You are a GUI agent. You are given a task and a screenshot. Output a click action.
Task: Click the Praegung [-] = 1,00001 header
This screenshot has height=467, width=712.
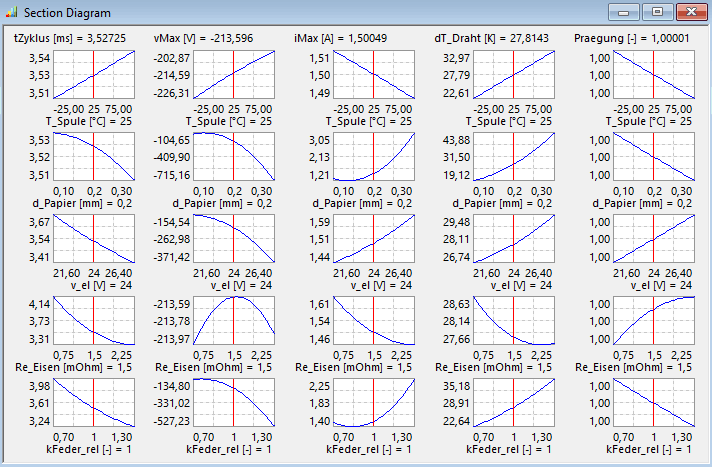(x=632, y=38)
